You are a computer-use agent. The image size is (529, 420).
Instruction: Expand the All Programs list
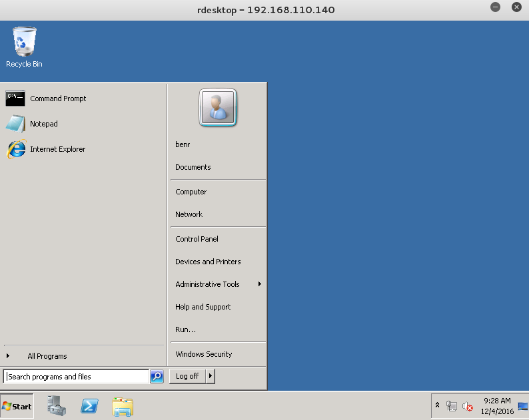coord(47,356)
